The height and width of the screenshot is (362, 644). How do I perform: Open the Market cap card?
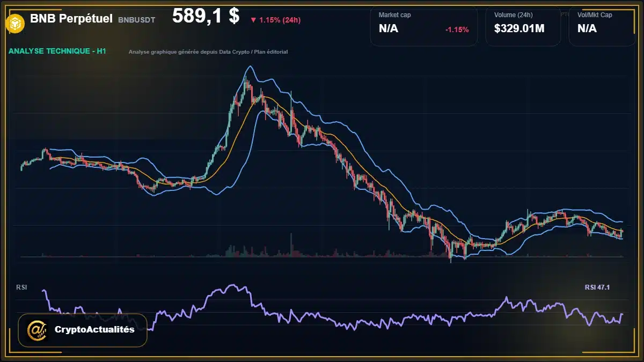tap(423, 26)
